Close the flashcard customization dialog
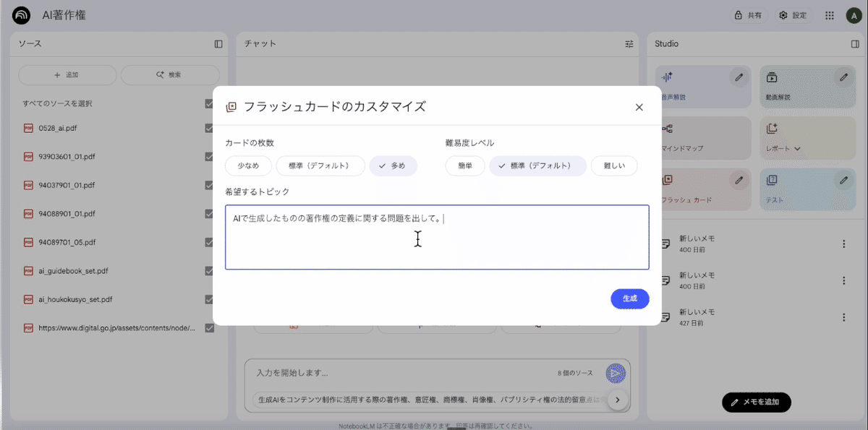The image size is (868, 430). click(x=639, y=108)
